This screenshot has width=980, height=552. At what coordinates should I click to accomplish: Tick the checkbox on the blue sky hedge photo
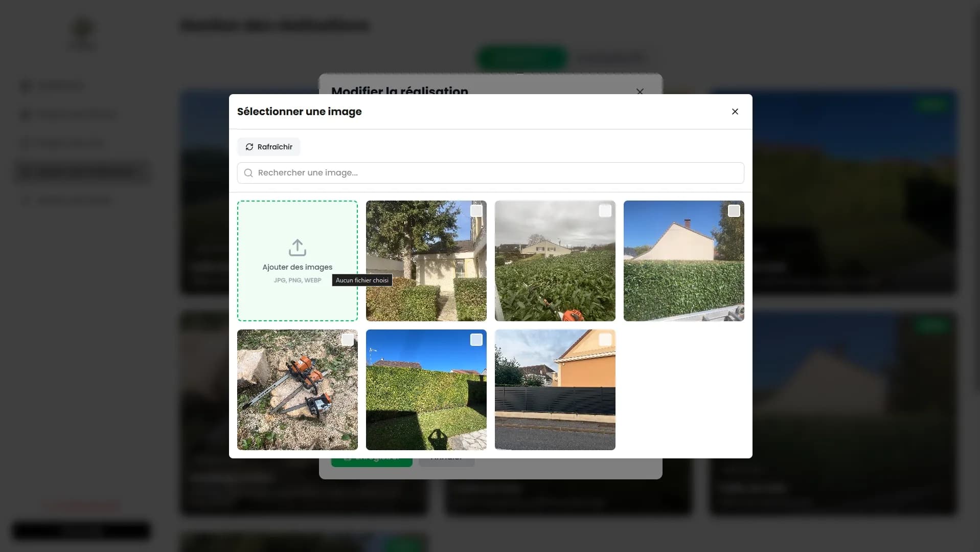point(476,340)
